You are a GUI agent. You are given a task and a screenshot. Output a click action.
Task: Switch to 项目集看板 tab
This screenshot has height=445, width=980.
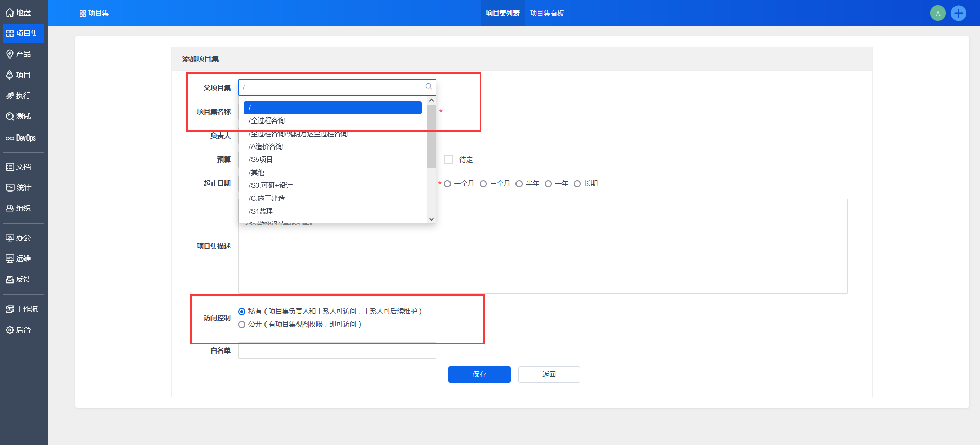pyautogui.click(x=547, y=13)
